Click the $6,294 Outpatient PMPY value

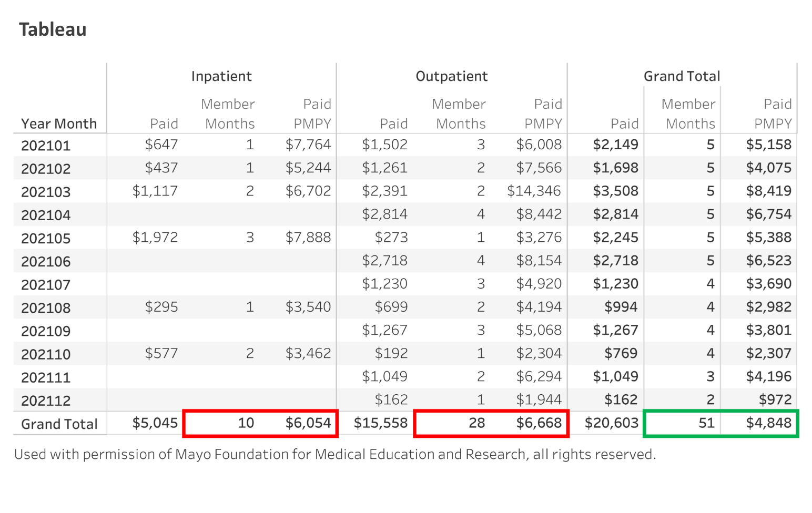(539, 376)
